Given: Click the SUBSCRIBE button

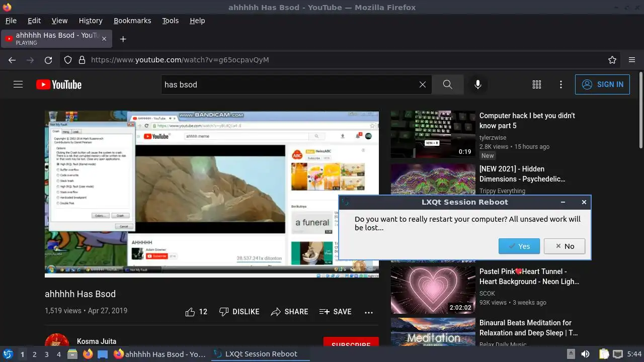Looking at the screenshot, I should pyautogui.click(x=351, y=342).
